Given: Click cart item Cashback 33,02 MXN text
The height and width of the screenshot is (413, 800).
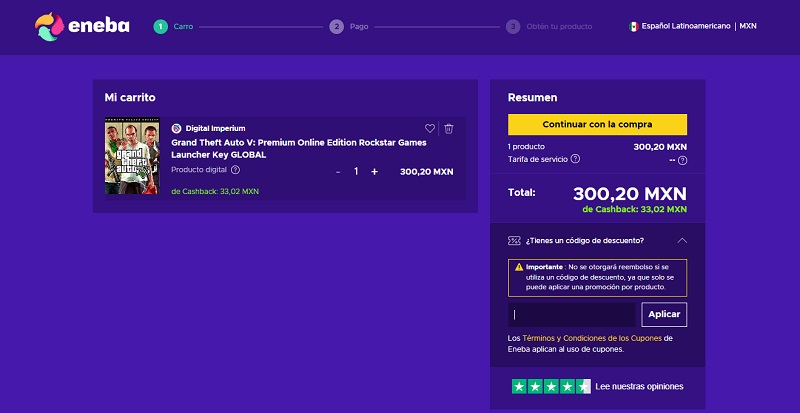Looking at the screenshot, I should (215, 192).
